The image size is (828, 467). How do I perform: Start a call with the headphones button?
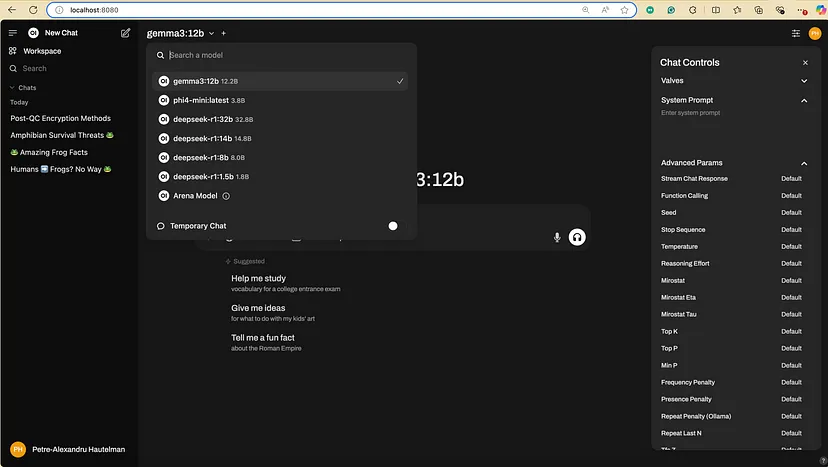577,237
